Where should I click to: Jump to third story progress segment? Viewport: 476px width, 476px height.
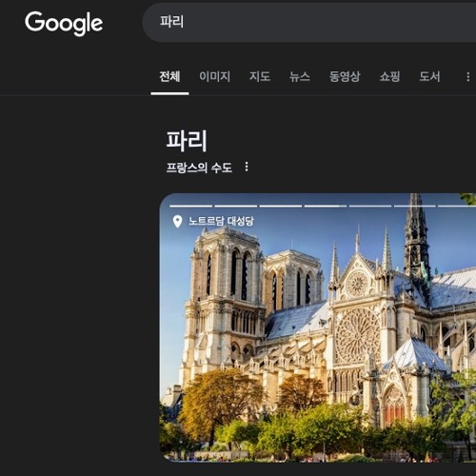tap(281, 206)
